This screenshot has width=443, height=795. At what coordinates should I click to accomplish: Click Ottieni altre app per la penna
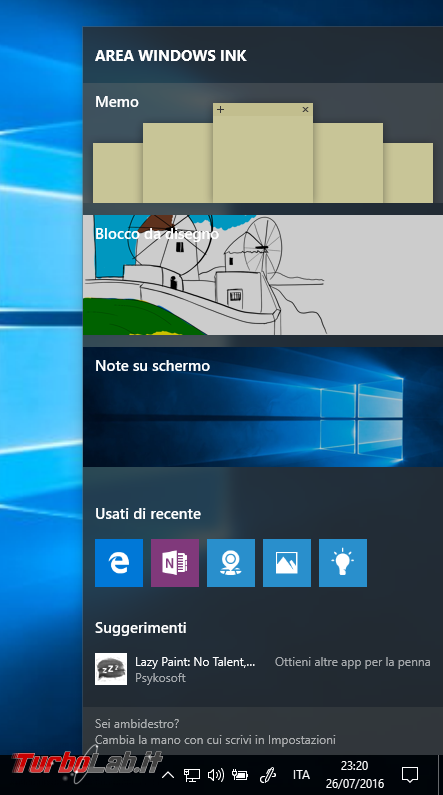352,662
